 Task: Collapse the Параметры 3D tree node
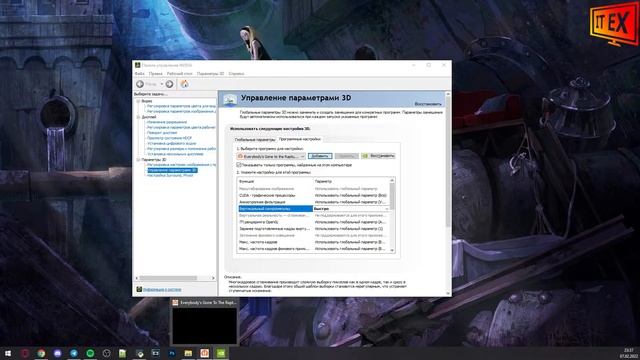(x=138, y=160)
